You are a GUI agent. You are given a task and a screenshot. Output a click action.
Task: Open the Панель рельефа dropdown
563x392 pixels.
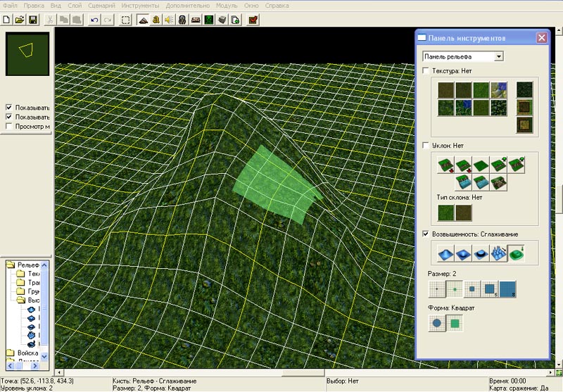[x=498, y=56]
